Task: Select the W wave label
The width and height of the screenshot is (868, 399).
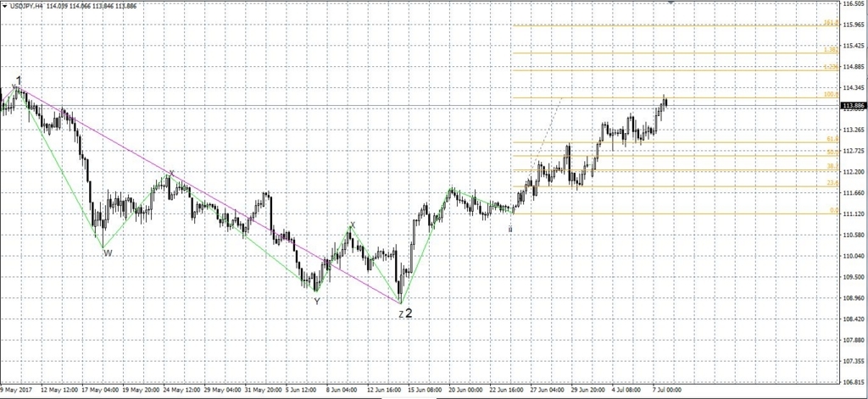Action: 108,253
